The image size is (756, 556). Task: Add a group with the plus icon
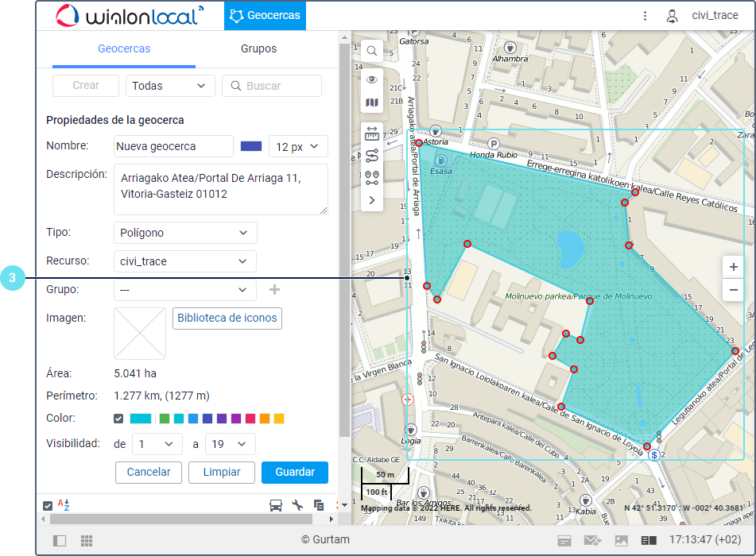click(274, 290)
